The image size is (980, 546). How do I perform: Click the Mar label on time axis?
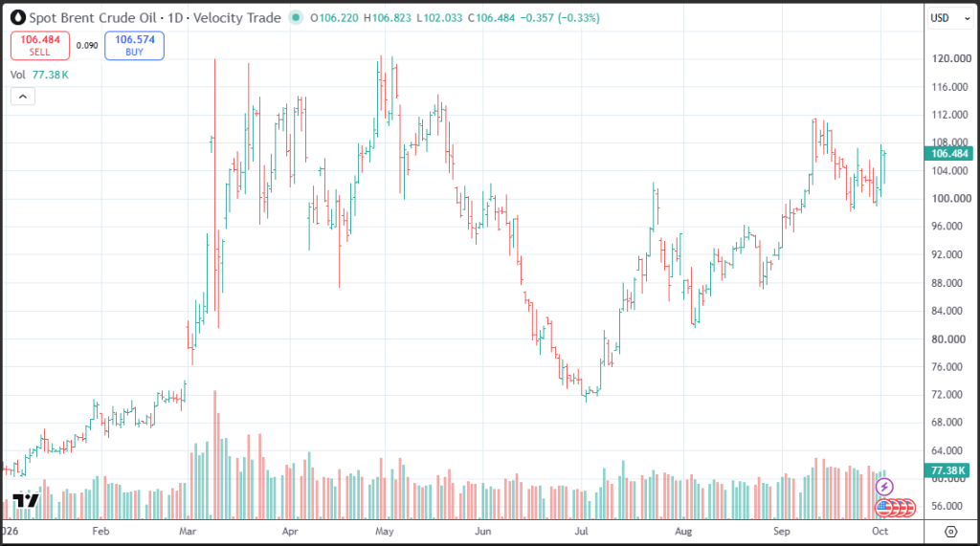(x=188, y=532)
